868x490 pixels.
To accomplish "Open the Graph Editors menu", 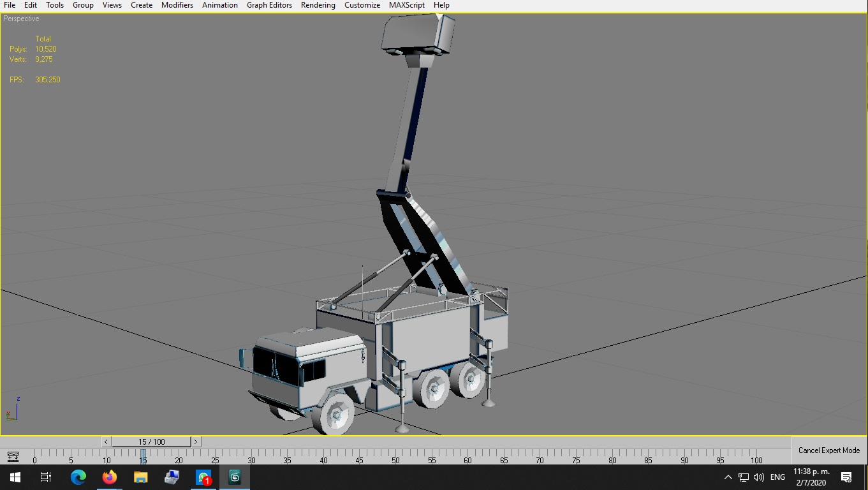I will tap(269, 5).
